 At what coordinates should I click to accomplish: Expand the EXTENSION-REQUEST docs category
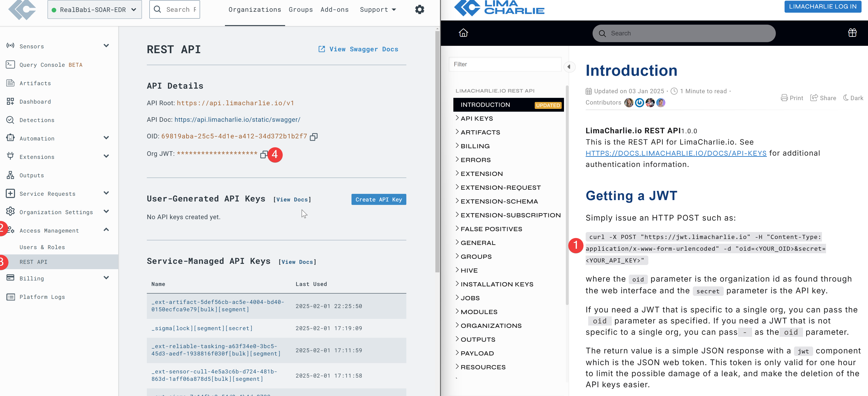point(457,187)
